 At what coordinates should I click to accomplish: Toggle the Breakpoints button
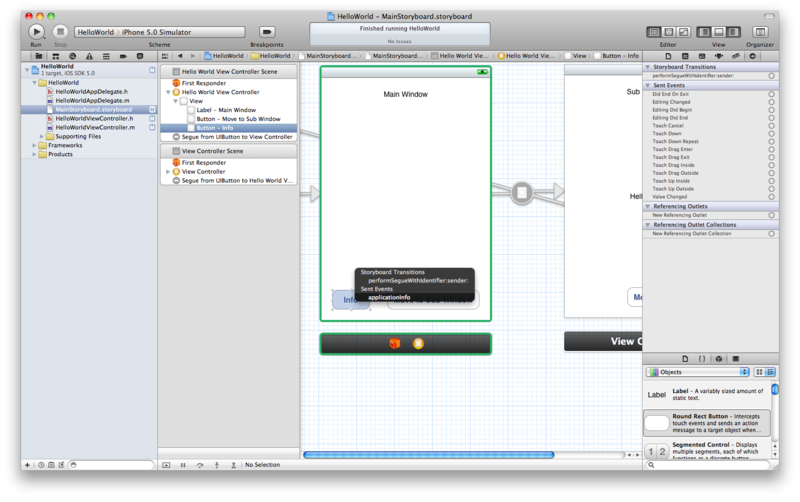click(266, 32)
